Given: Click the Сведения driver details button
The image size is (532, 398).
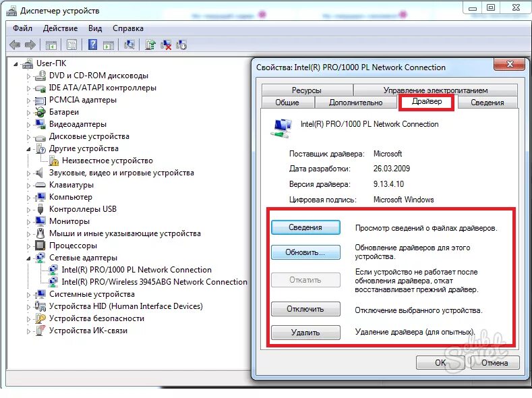Looking at the screenshot, I should pyautogui.click(x=305, y=227).
